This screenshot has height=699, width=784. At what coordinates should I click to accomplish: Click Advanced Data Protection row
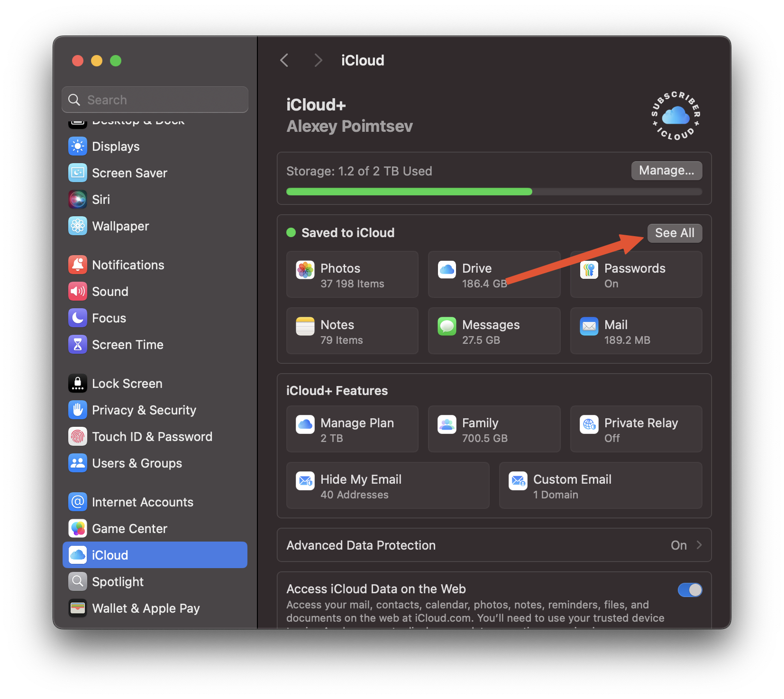[494, 545]
